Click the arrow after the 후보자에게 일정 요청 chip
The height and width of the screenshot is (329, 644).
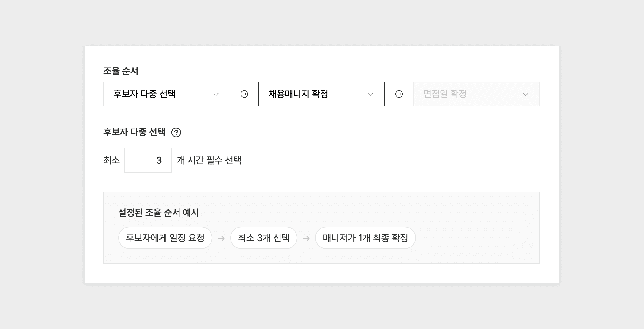(221, 238)
